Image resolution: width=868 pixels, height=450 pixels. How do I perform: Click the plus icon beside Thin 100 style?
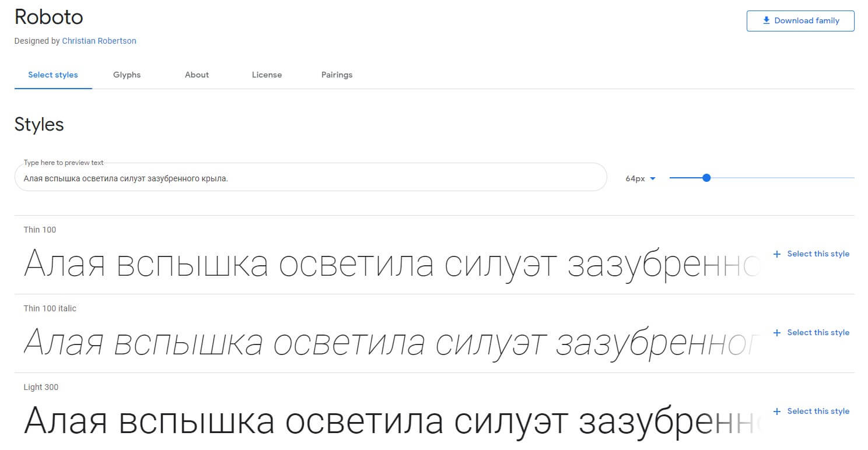pyautogui.click(x=776, y=254)
